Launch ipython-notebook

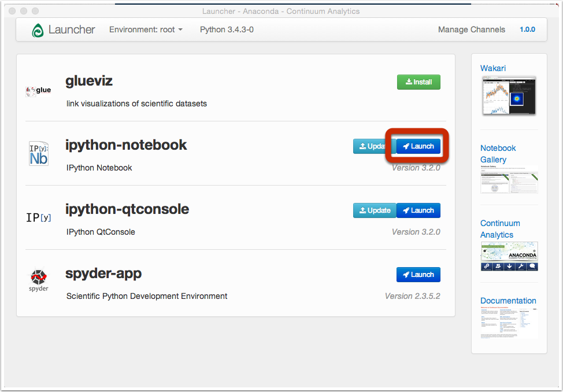(x=418, y=146)
